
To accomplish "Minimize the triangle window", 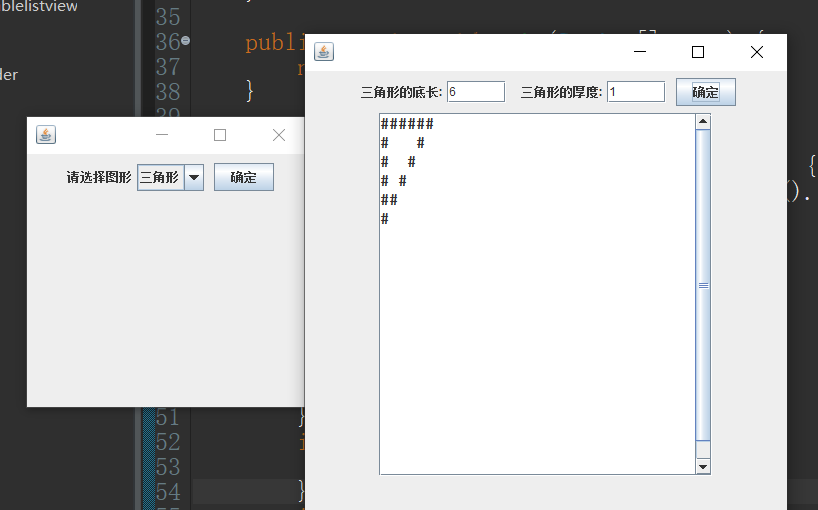I will point(640,52).
